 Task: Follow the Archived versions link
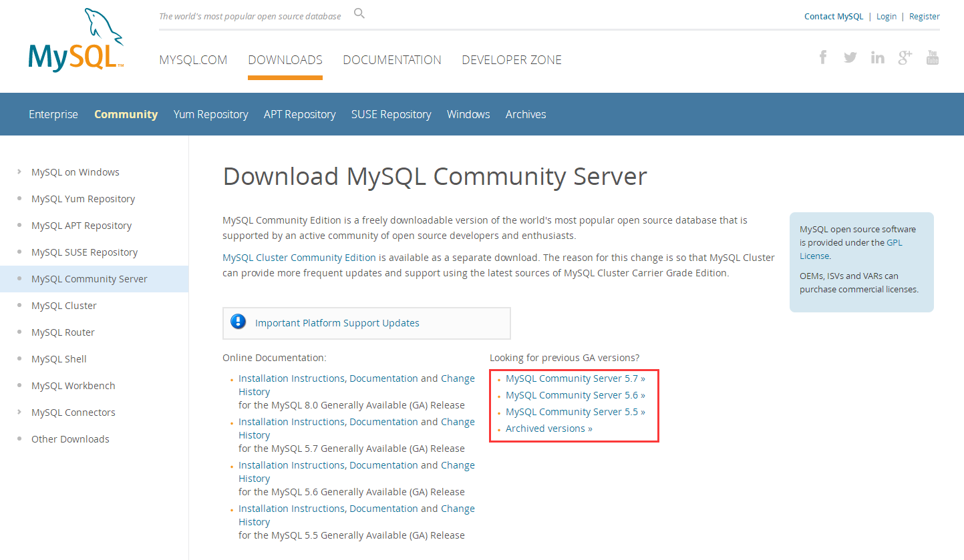point(548,429)
